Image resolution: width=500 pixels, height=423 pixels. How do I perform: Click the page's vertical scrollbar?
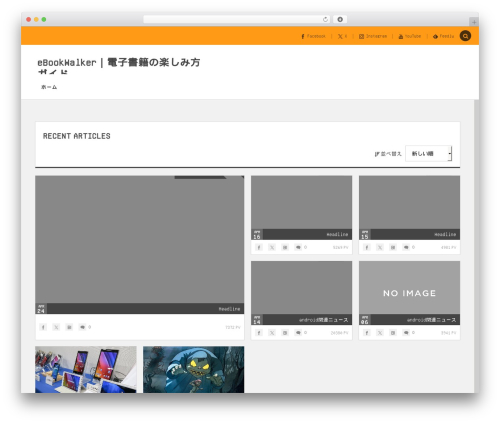tap(476, 246)
